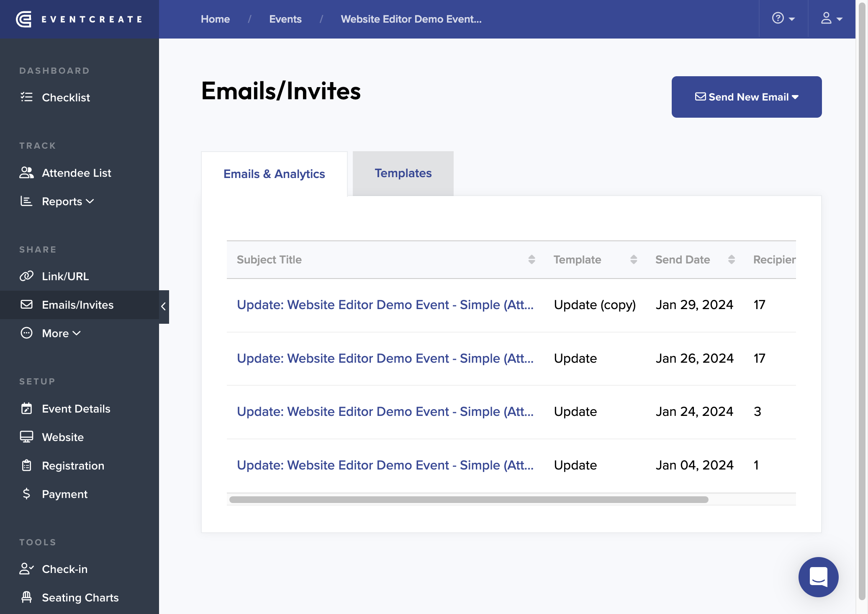Screen dimensions: 868x614
Task: Open the Event Details setup page
Action: pos(65,409)
